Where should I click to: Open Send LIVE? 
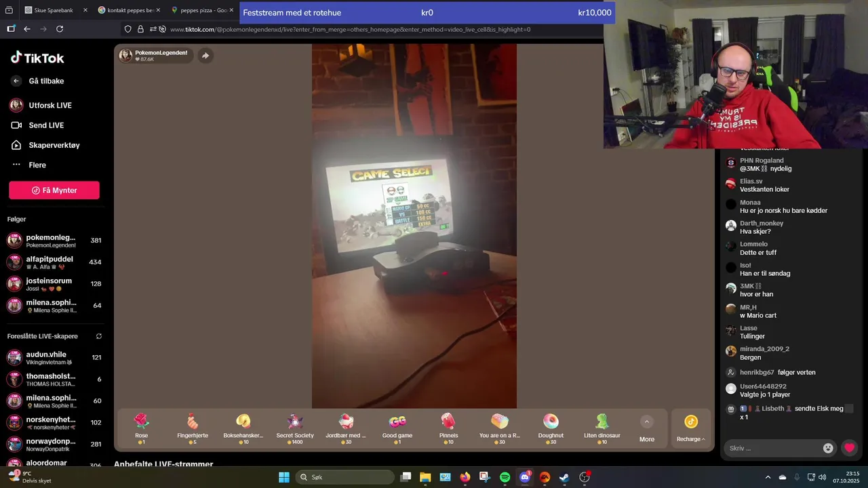(x=46, y=125)
